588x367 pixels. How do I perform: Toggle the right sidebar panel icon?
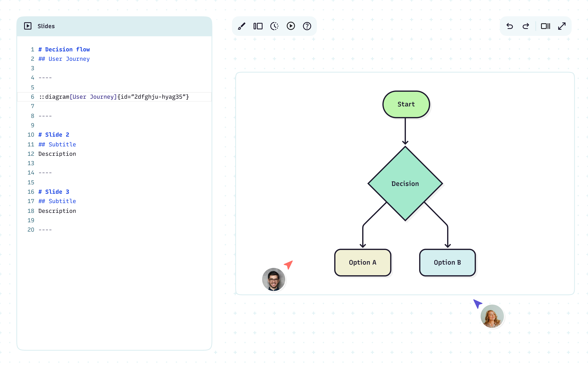pos(545,26)
